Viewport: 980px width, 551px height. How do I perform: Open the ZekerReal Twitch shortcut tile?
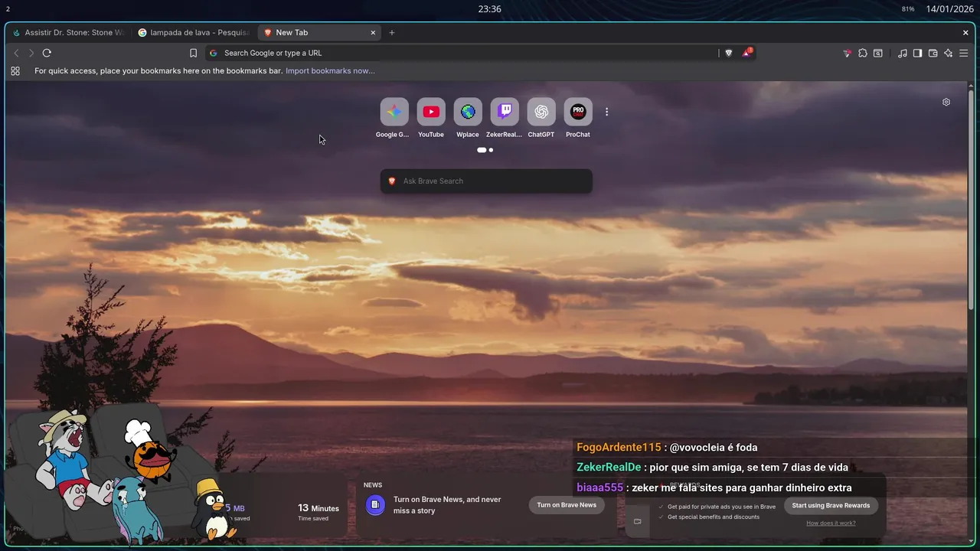point(505,112)
